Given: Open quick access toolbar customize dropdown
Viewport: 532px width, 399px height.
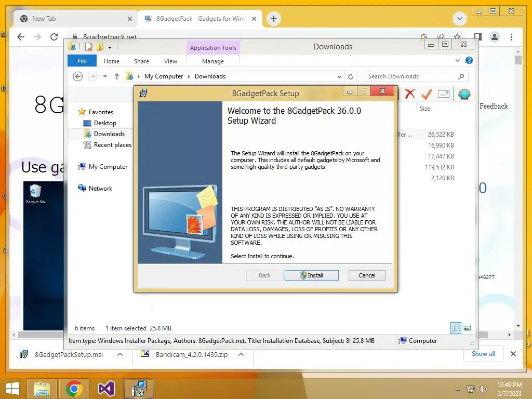Looking at the screenshot, I should point(110,47).
